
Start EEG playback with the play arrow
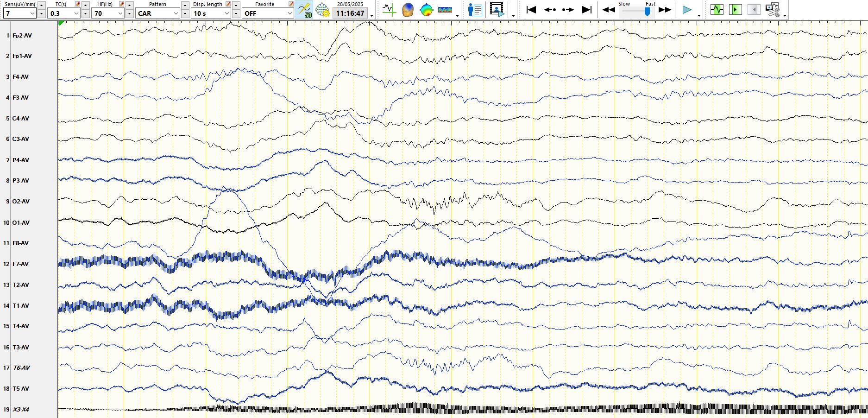pos(687,10)
